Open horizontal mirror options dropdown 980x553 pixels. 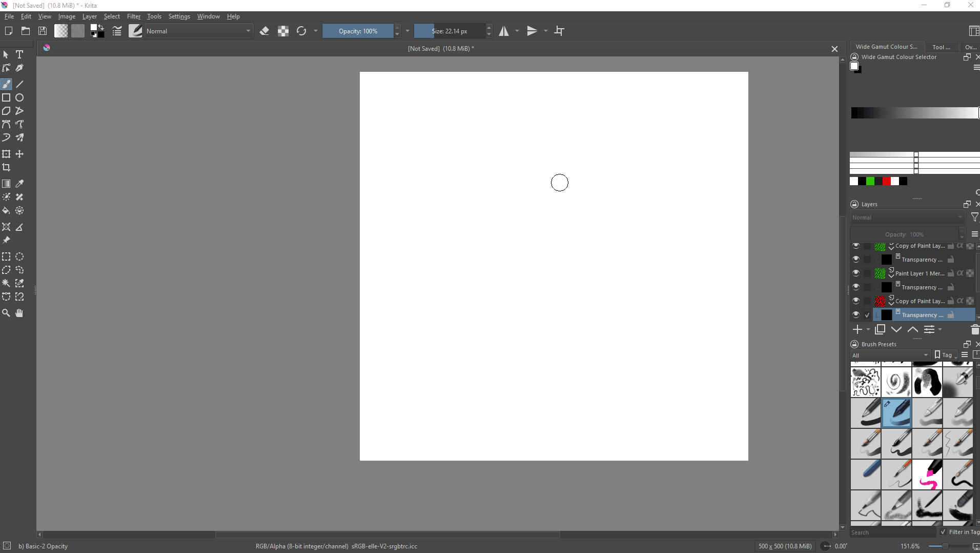coord(517,31)
